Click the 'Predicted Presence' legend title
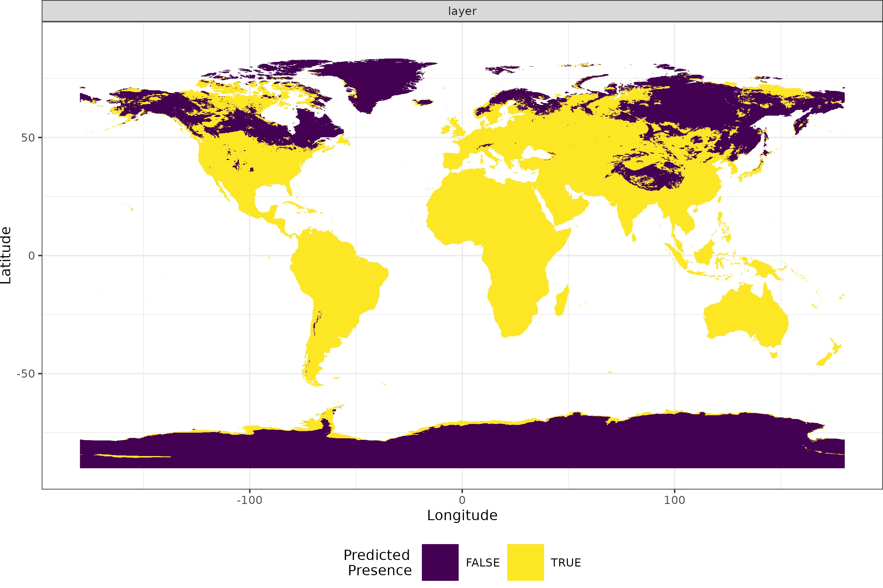Image resolution: width=883 pixels, height=588 pixels. [x=378, y=562]
